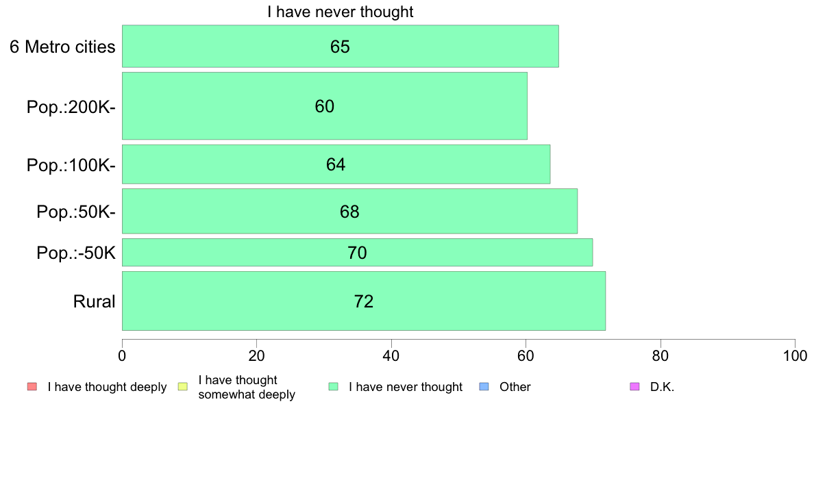Image resolution: width=814 pixels, height=504 pixels.
Task: Select the Pop.:200K- bar showing 60
Action: click(x=325, y=106)
